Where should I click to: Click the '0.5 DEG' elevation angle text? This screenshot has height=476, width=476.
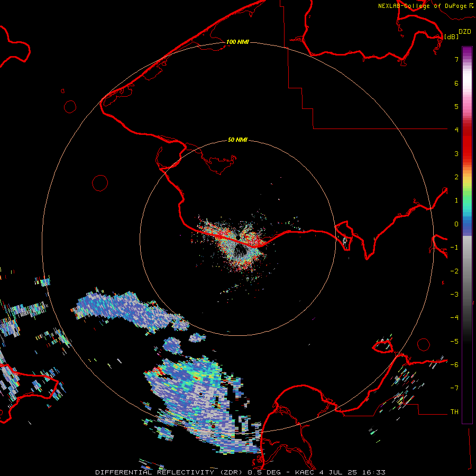click(264, 472)
